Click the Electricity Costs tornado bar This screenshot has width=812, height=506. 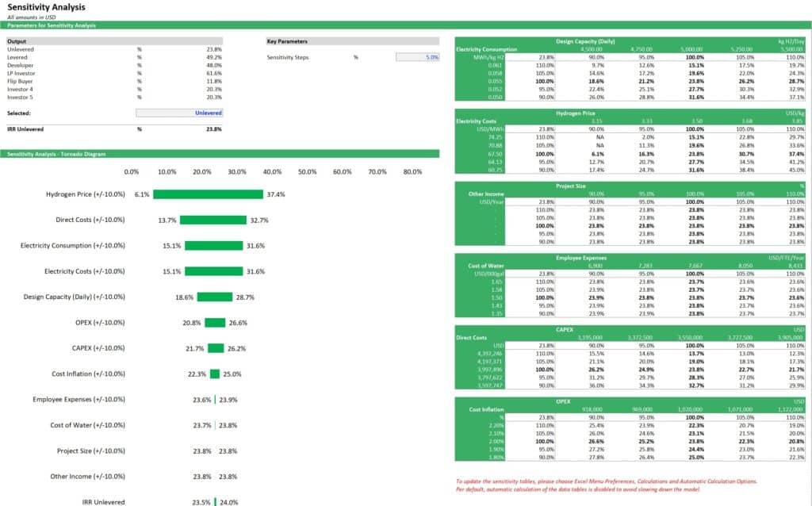[x=214, y=271]
